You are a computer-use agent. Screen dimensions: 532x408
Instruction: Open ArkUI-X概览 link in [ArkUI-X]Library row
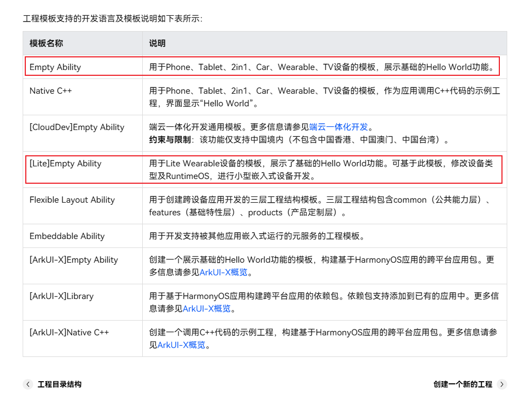(206, 309)
